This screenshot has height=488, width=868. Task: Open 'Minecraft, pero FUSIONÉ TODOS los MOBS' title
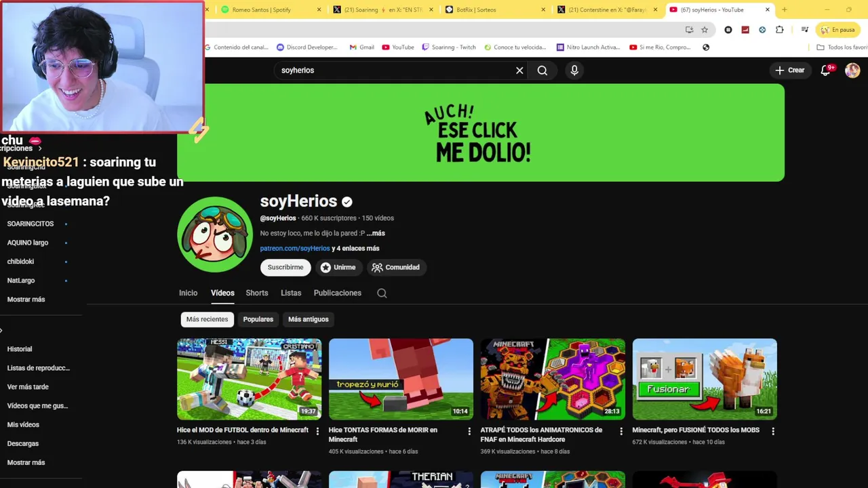click(696, 430)
